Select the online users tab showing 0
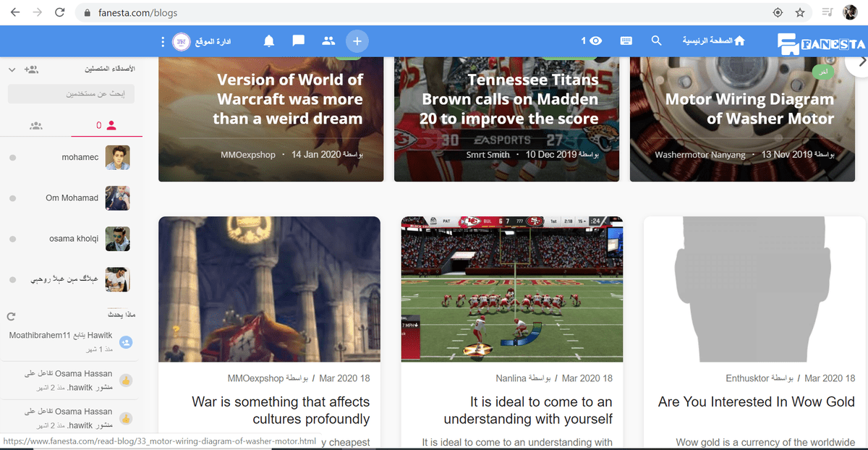This screenshot has width=868, height=450. (106, 126)
